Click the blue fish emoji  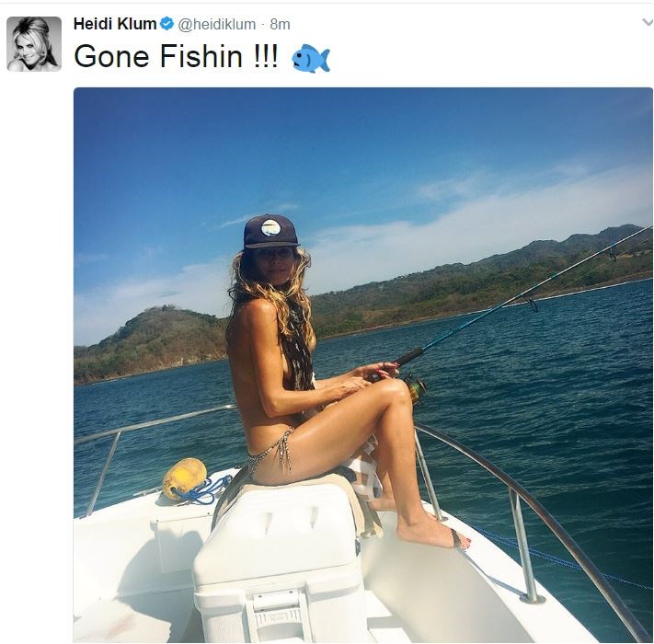tap(311, 58)
